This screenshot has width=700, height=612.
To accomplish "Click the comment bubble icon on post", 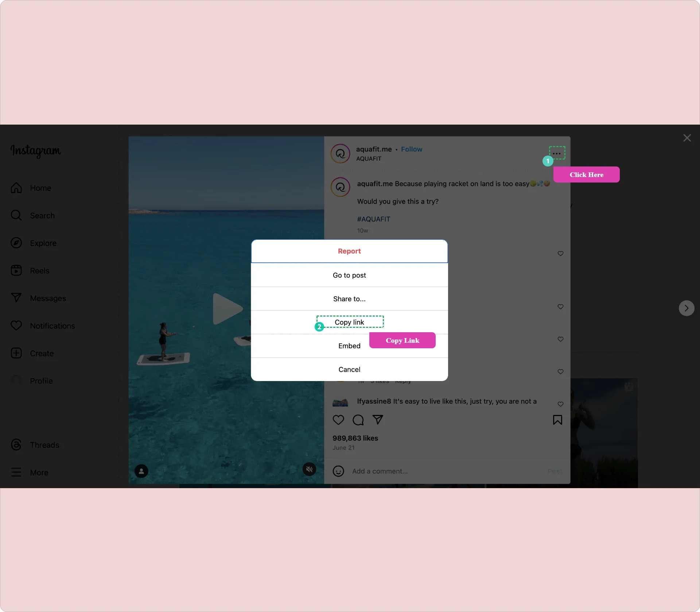I will (x=358, y=419).
